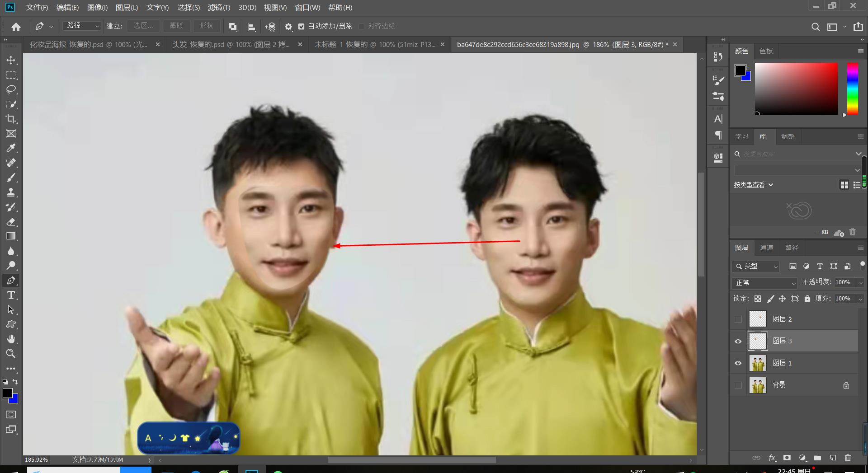This screenshot has width=868, height=473.
Task: Uncheck the 自动添加/删除 option
Action: 302,26
